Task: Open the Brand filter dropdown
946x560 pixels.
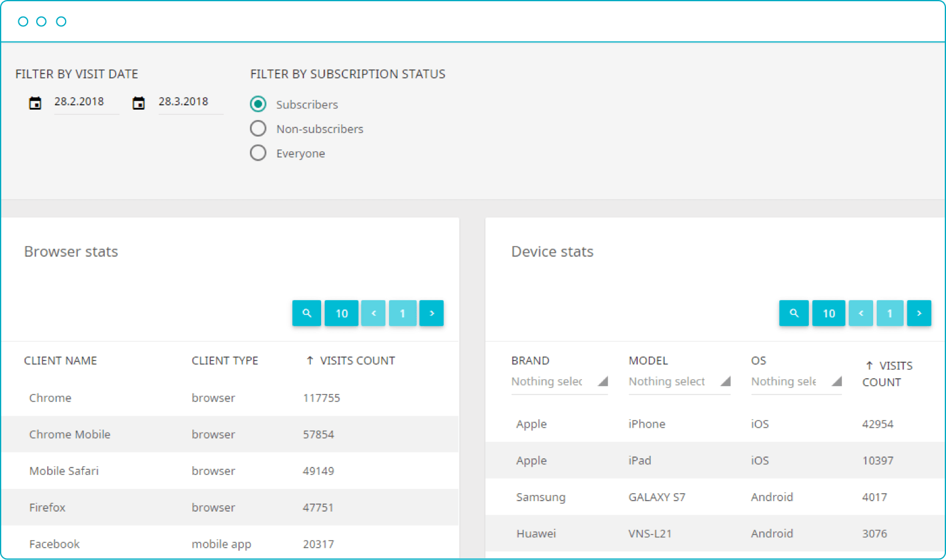Action: click(558, 381)
